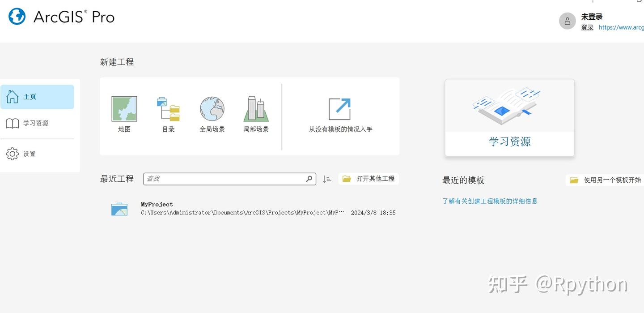The height and width of the screenshot is (313, 644).
Task: Choose the 局部场景 local scene icon
Action: [256, 109]
